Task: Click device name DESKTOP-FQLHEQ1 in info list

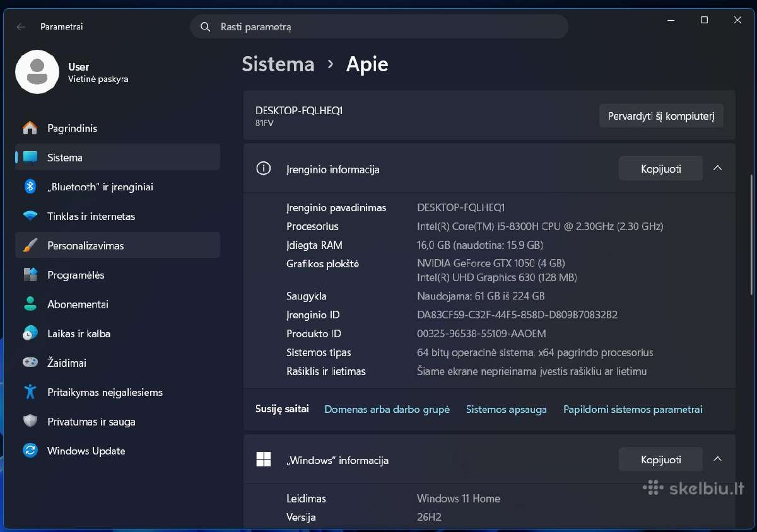Action: tap(461, 207)
